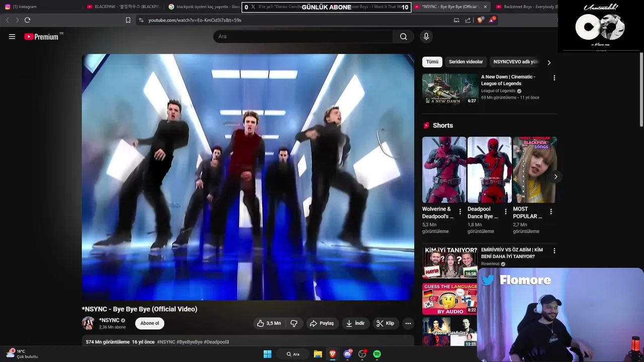Go back with browser back arrow

pos(7,20)
